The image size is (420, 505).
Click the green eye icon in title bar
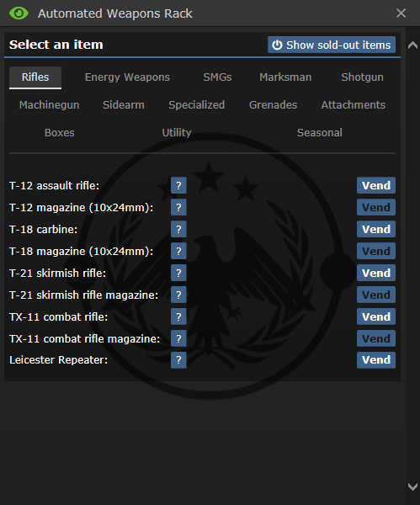coord(19,13)
